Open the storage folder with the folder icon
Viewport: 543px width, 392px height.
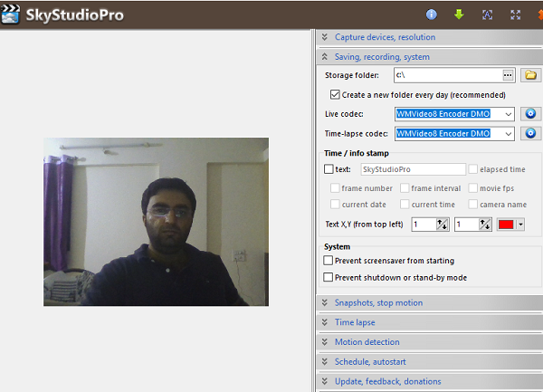(531, 75)
